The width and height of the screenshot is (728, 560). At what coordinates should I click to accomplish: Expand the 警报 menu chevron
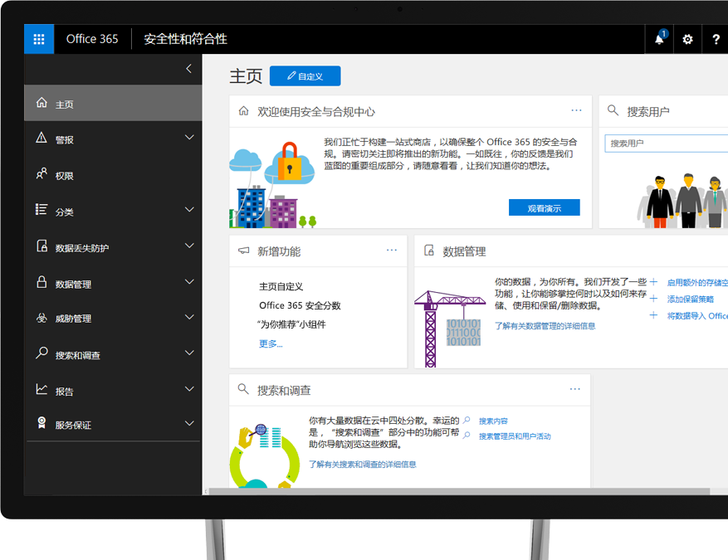189,138
